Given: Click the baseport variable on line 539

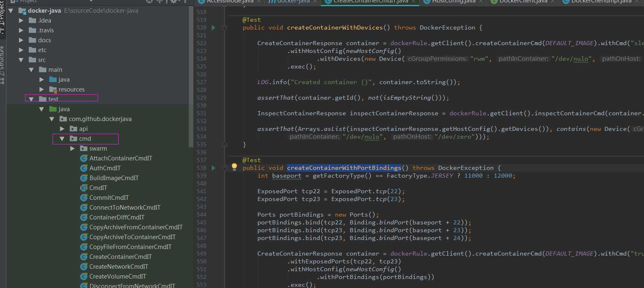Looking at the screenshot, I should tap(286, 176).
